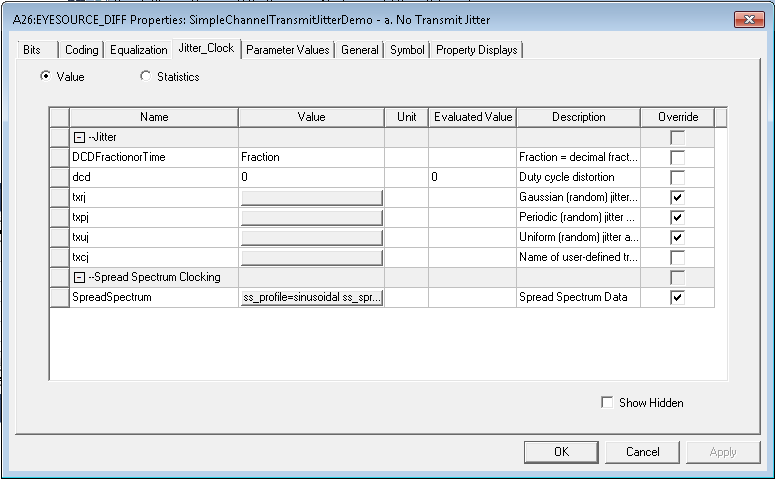Click the Gaussian (random) jitter description
This screenshot has height=479, width=775.
(x=578, y=197)
